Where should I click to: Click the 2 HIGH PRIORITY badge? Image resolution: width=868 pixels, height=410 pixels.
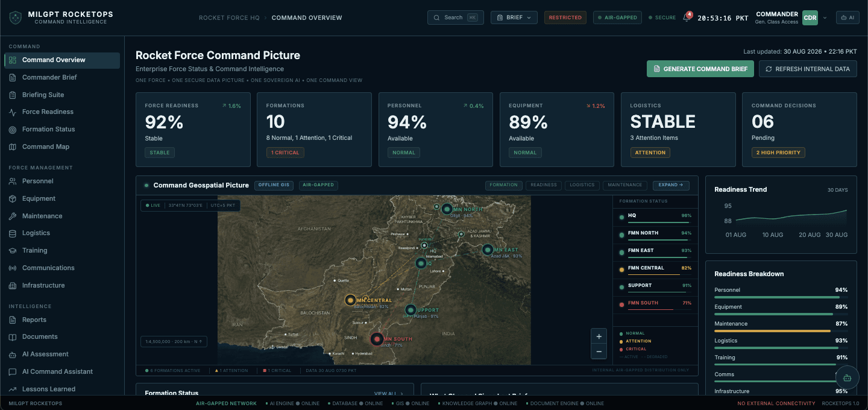(x=778, y=153)
